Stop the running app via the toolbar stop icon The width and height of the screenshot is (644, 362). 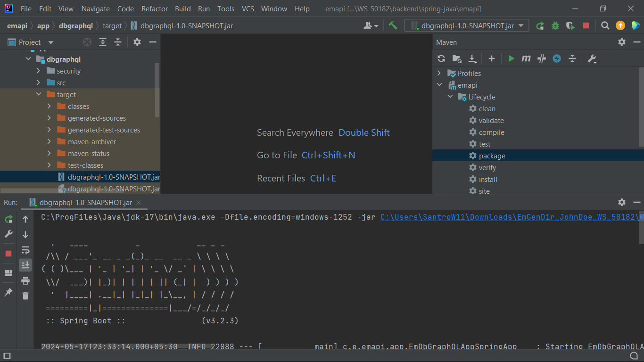pos(586,26)
